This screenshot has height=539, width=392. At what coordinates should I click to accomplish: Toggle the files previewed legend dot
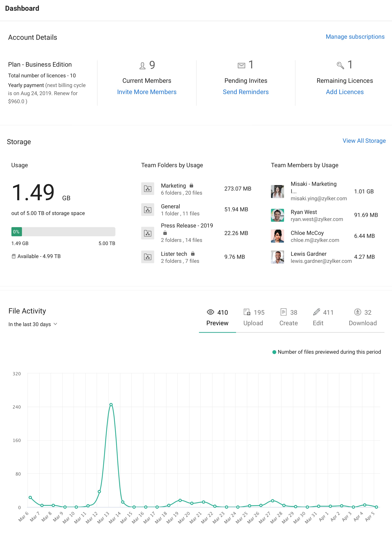(274, 352)
